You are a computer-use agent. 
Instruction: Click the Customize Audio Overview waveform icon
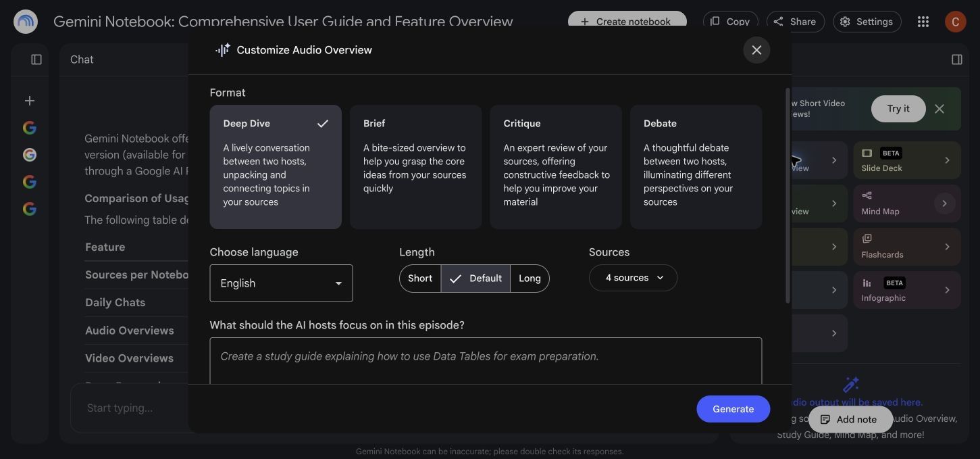pos(222,50)
